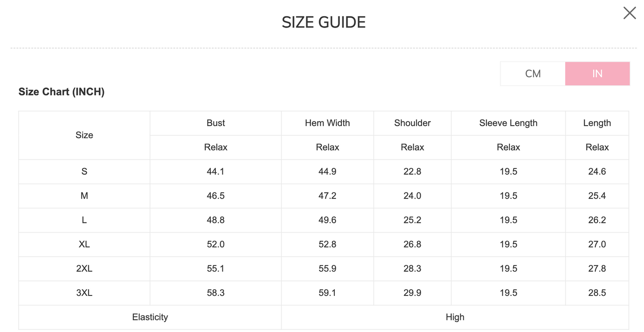Click the Elasticity row label

[150, 317]
